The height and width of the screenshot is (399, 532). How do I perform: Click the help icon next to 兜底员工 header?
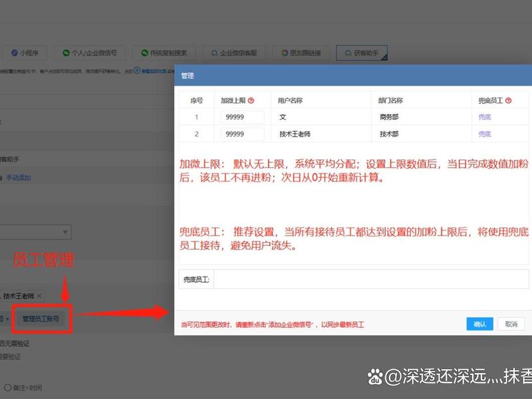(x=508, y=100)
